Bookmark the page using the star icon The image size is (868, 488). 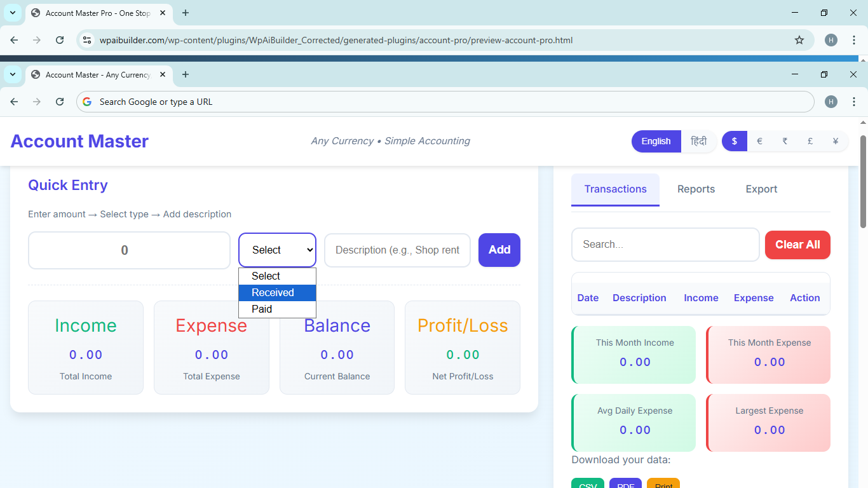coord(799,39)
